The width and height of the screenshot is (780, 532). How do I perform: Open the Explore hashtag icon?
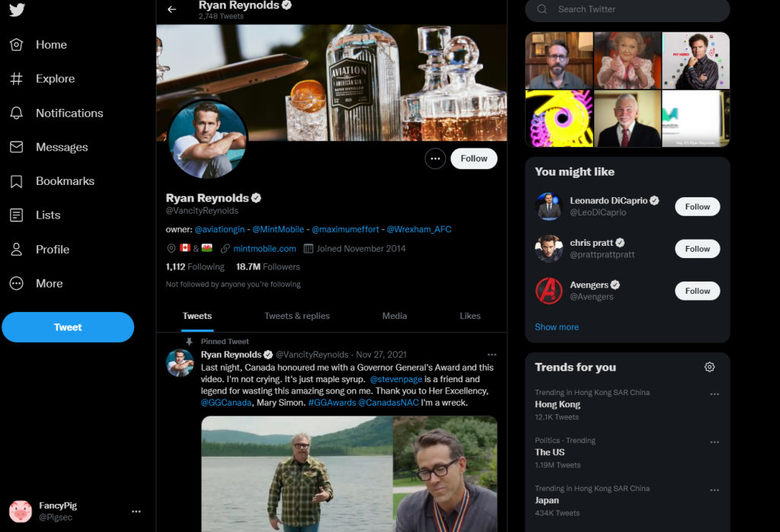coord(17,78)
